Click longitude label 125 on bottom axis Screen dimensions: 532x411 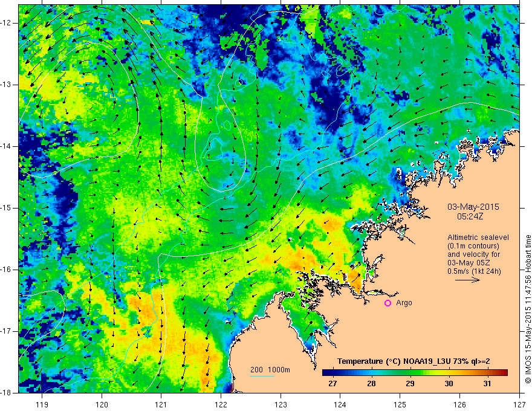400,404
